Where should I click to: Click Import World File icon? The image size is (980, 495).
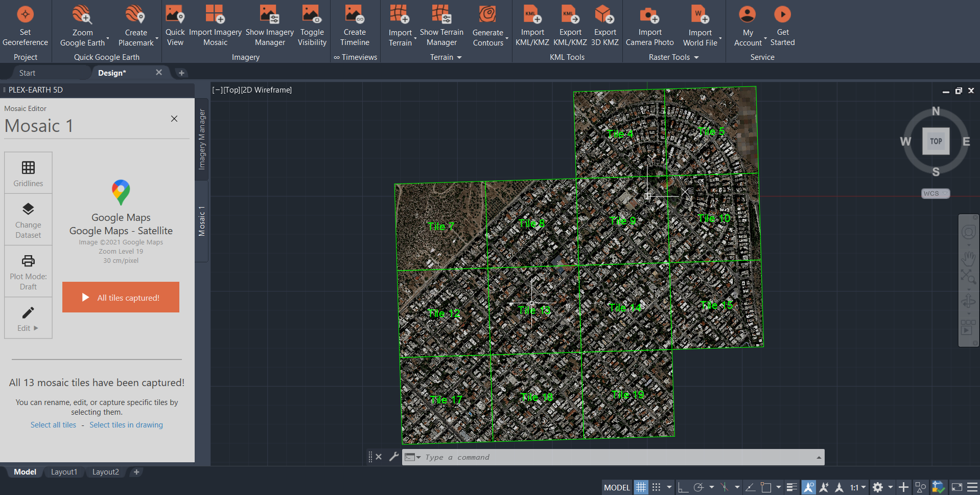coord(700,14)
